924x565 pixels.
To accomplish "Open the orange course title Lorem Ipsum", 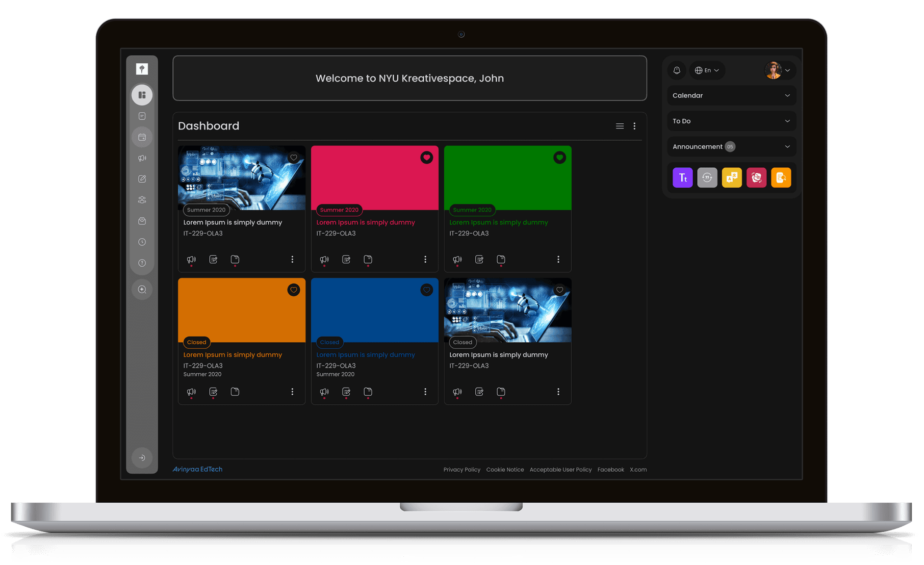I will tap(233, 355).
